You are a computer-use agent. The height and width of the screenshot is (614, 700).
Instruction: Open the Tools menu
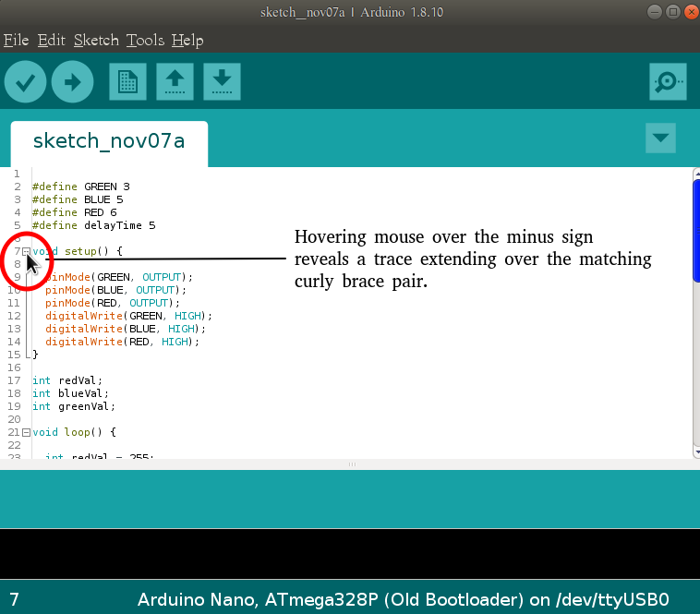(145, 41)
